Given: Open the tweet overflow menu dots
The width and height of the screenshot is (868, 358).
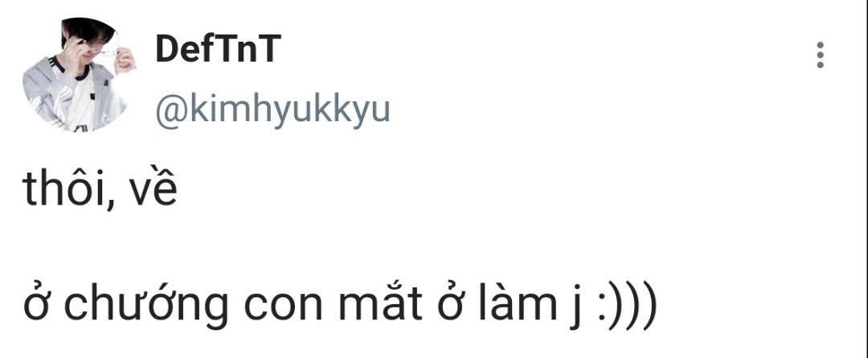Looking at the screenshot, I should (820, 55).
